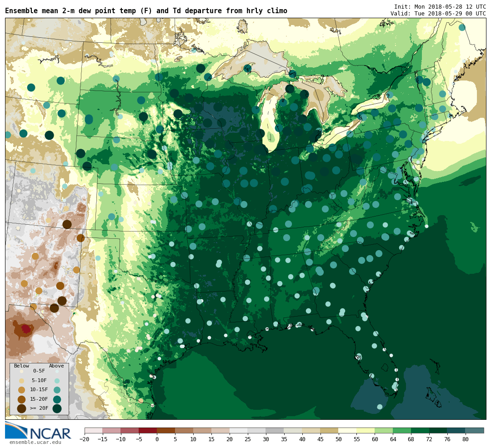The width and height of the screenshot is (491, 448).
Task: Click the medium green 64 to 68 colorbar swatch
Action: click(402, 431)
